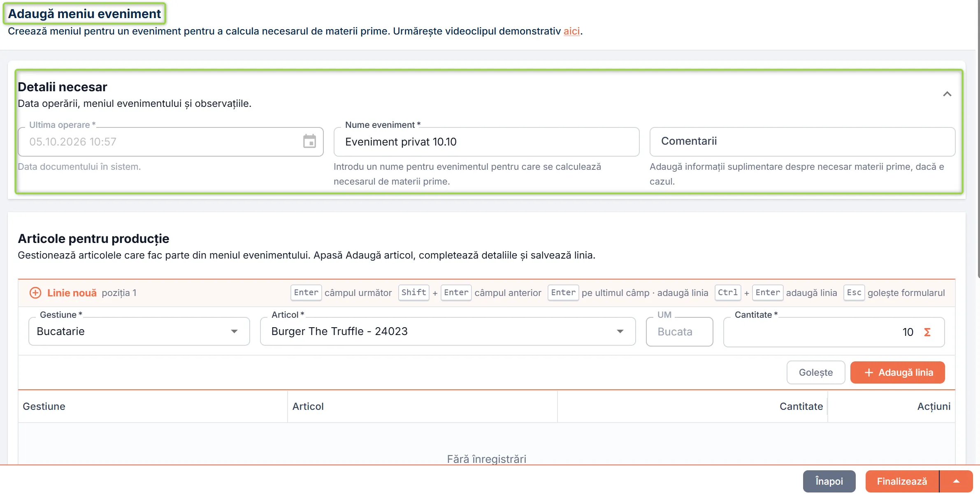Click the Shift key hint badge
Viewport: 980px width, 497px height.
[x=413, y=293]
